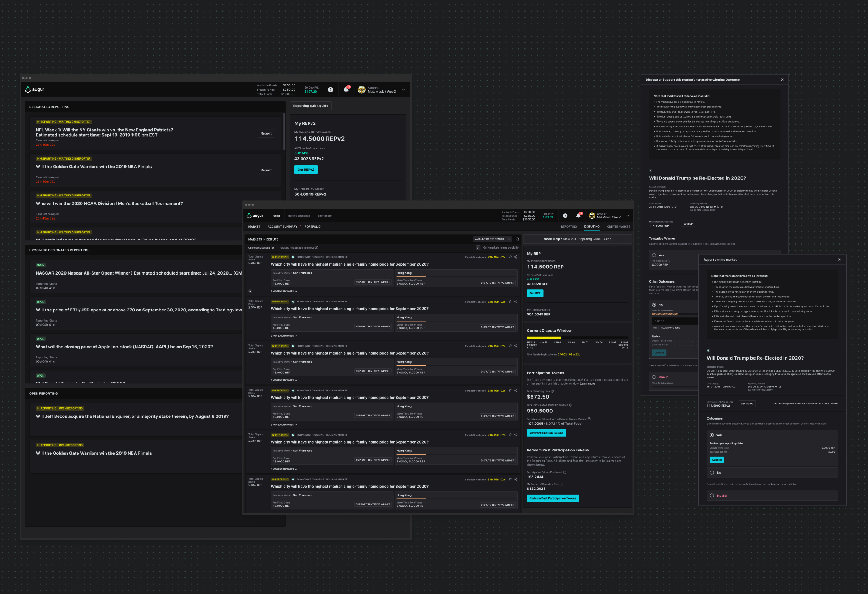
Task: Go to the Reporting tab in the front window
Action: [569, 227]
